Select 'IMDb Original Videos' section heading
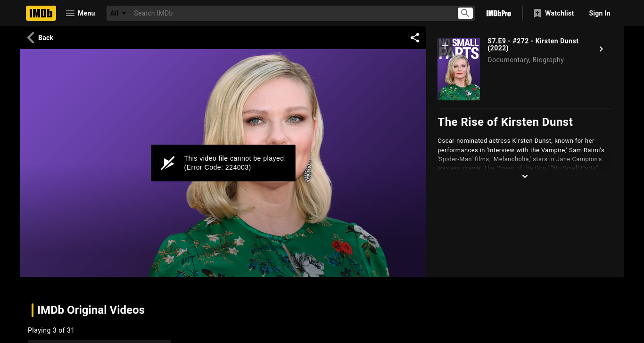This screenshot has width=644, height=343. (x=91, y=310)
